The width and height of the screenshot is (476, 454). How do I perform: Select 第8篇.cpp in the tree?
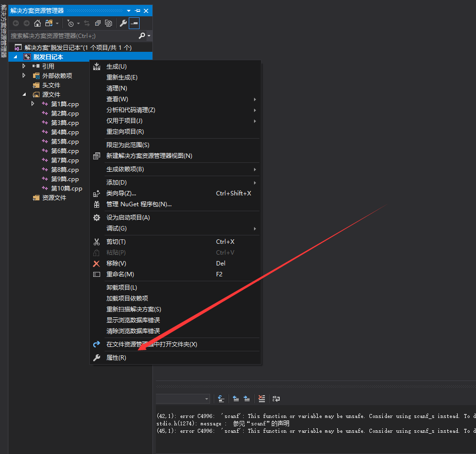pyautogui.click(x=65, y=170)
